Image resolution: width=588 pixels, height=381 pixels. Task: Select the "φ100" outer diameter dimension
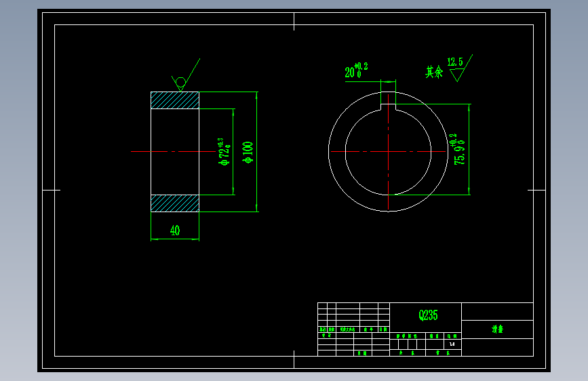[248, 153]
